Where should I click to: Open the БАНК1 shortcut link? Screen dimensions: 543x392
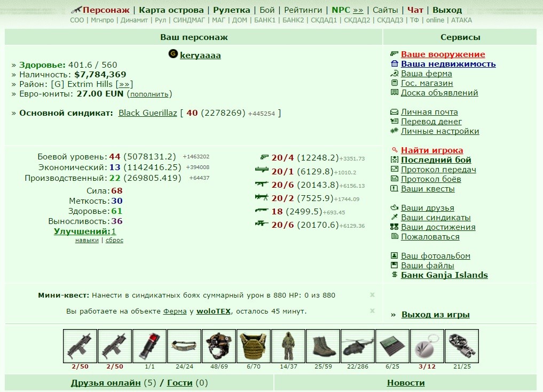[265, 20]
